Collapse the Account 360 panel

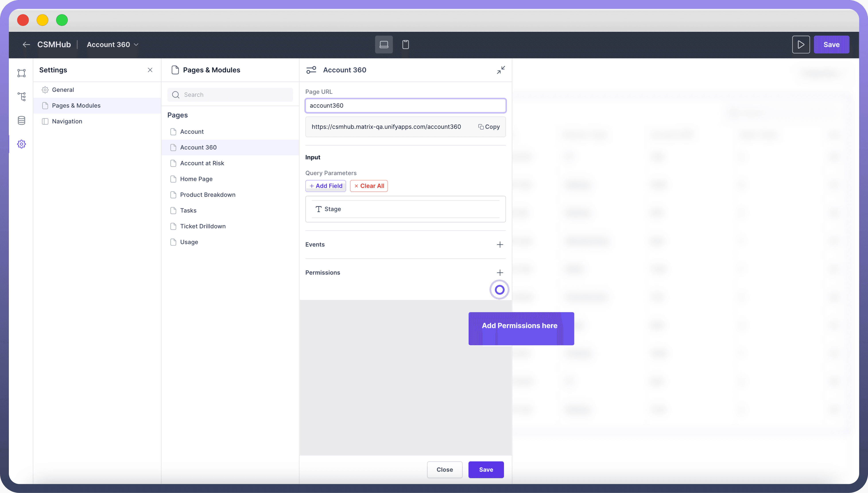pyautogui.click(x=501, y=70)
